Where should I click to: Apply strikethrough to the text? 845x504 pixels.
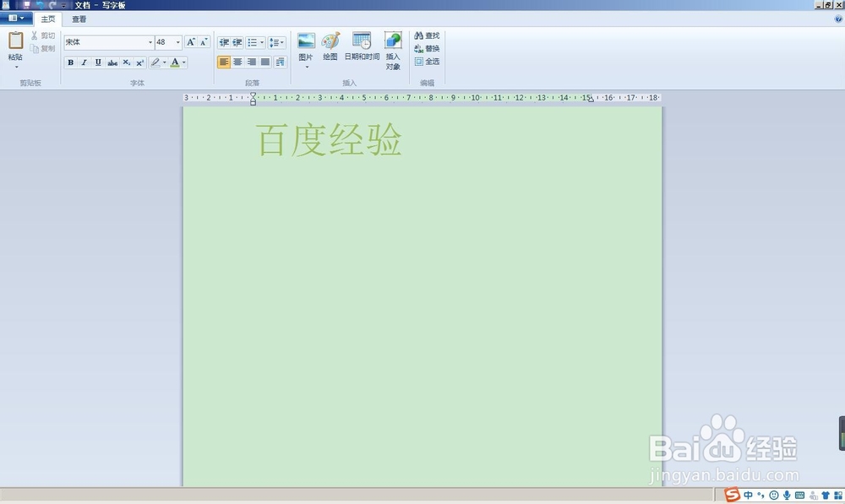[112, 62]
